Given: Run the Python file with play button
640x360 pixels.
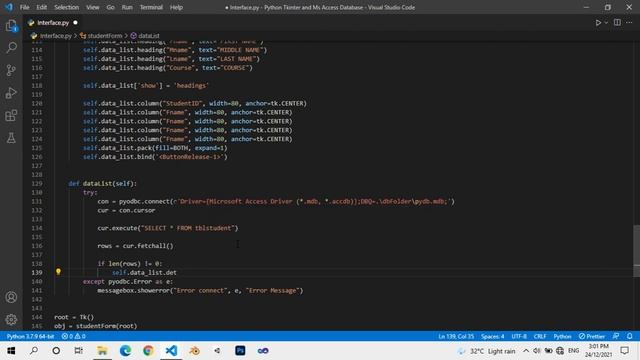Looking at the screenshot, I should [598, 23].
